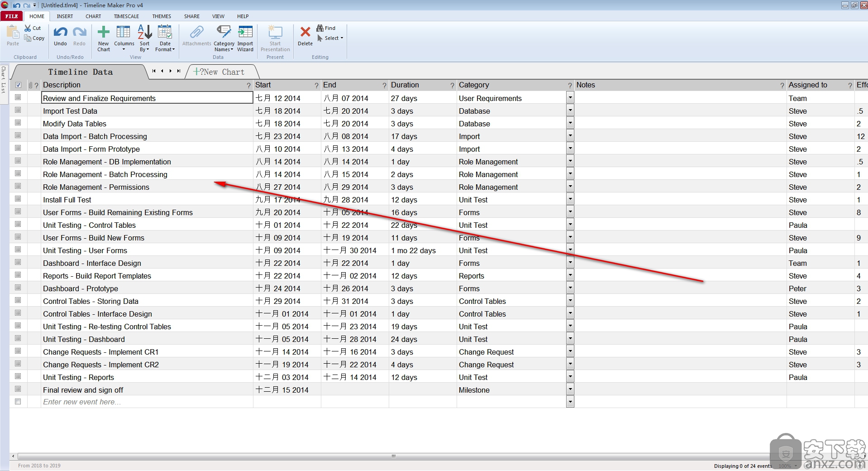Open category dropdown for Import Test Data row

(570, 110)
